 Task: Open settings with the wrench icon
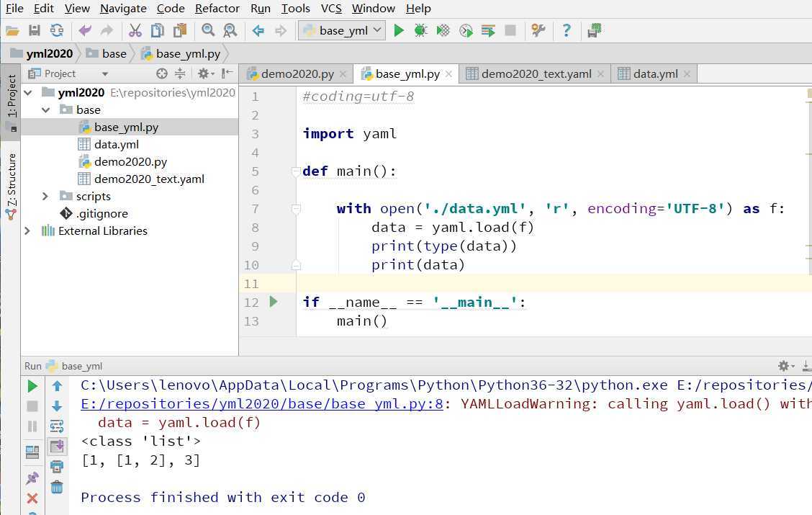click(538, 31)
